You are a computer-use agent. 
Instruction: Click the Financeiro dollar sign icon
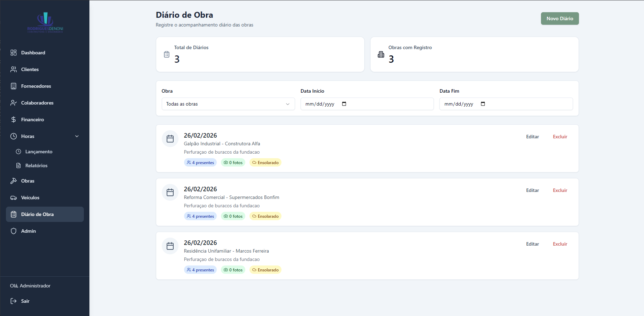(x=14, y=120)
